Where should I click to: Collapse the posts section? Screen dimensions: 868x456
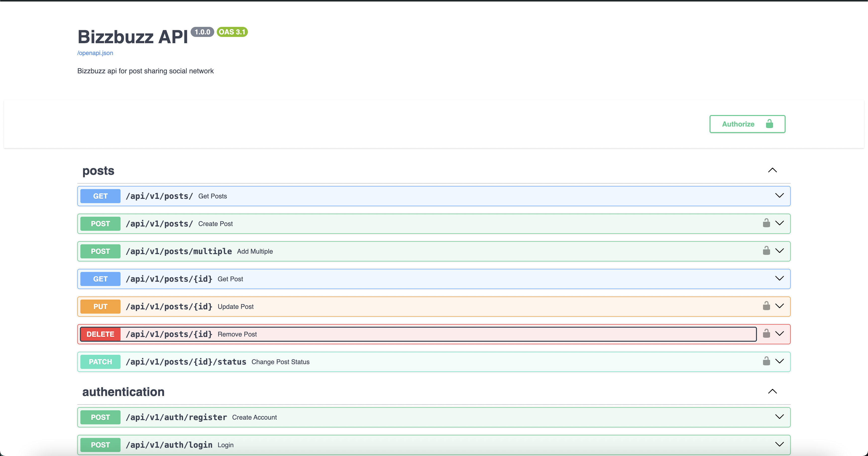click(772, 170)
